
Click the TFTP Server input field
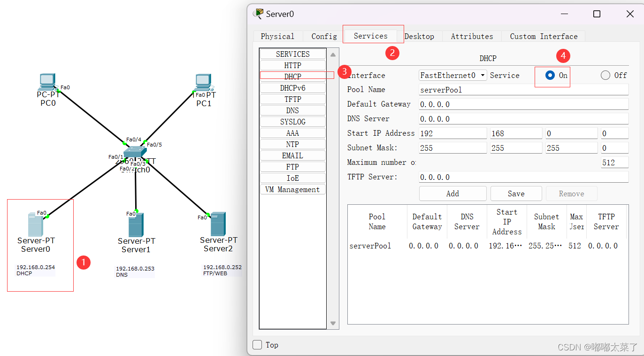(523, 177)
